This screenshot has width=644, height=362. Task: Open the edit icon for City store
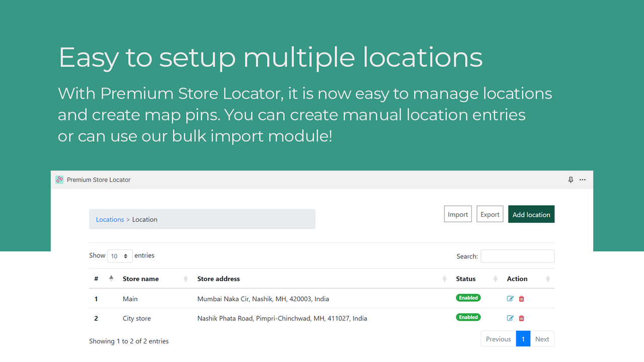[510, 318]
